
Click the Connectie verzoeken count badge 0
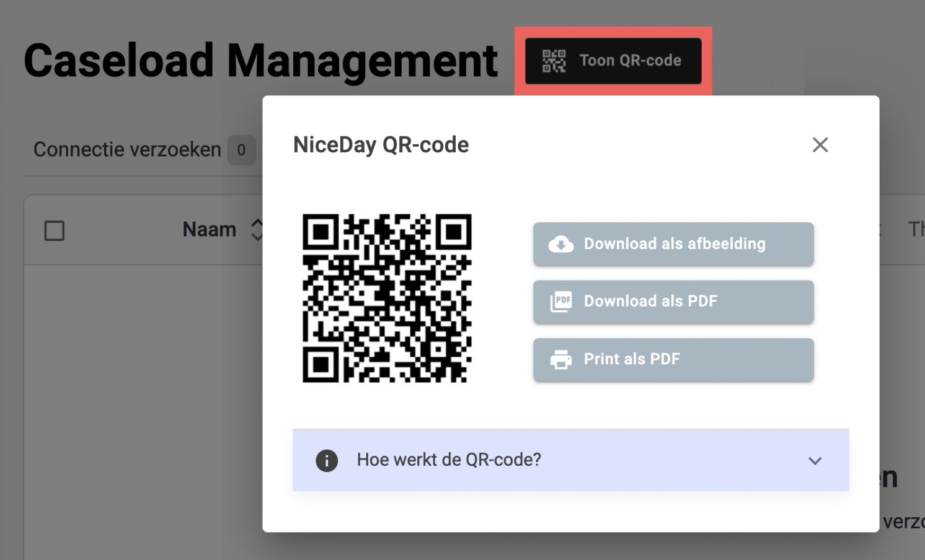coord(241,150)
